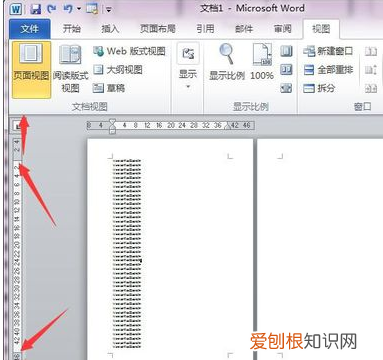
Task: Click 全部重排 arrange all windows
Action: point(328,70)
